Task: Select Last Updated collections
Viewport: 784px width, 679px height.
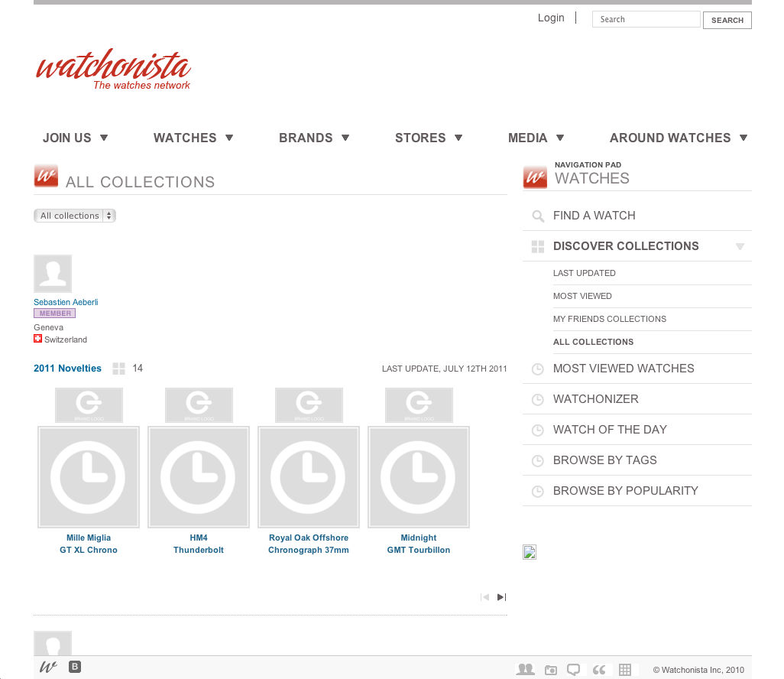Action: (x=584, y=273)
